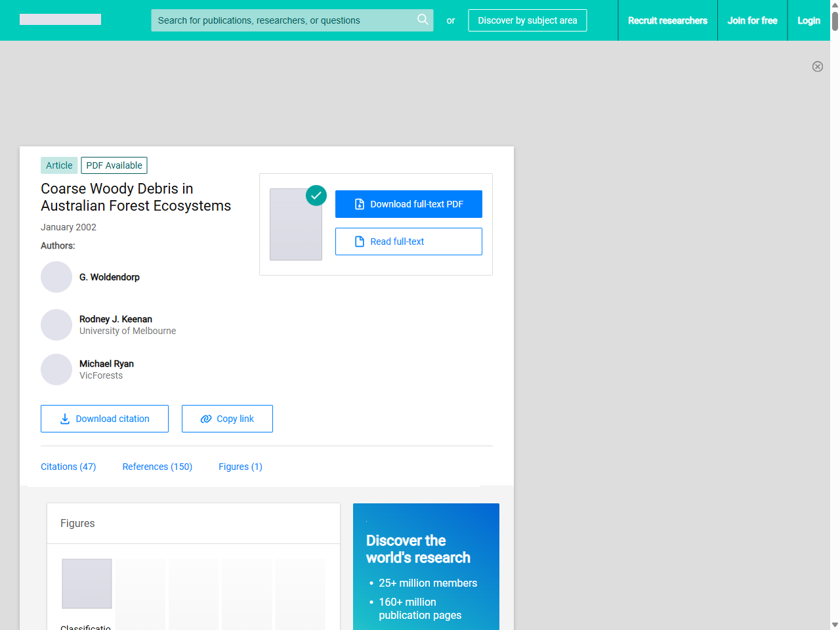Open the Figures (1) tab

(x=240, y=467)
